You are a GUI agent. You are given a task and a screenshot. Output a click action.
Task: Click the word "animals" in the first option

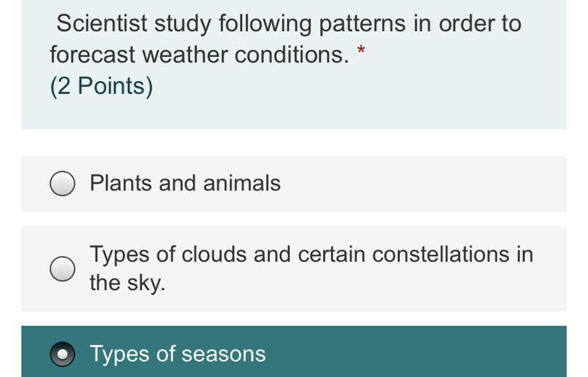click(242, 184)
